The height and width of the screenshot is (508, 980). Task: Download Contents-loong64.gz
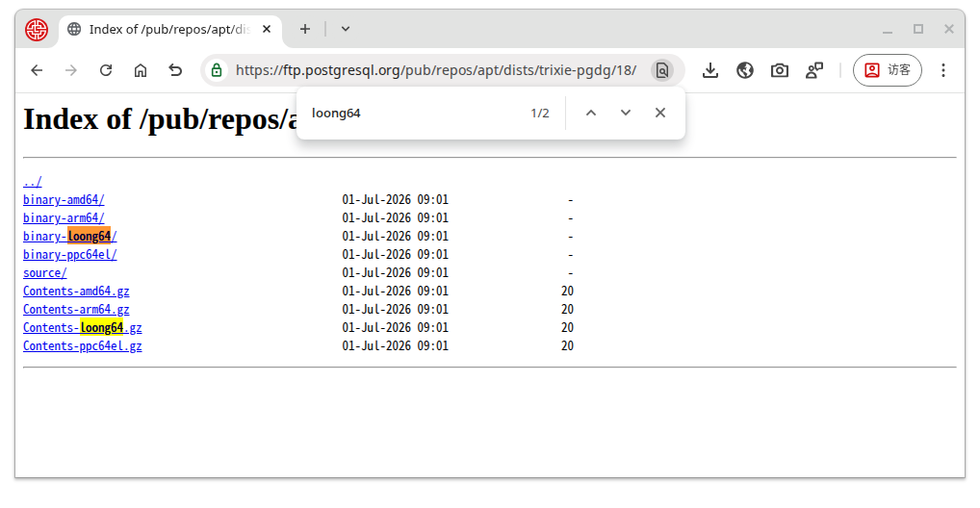83,327
